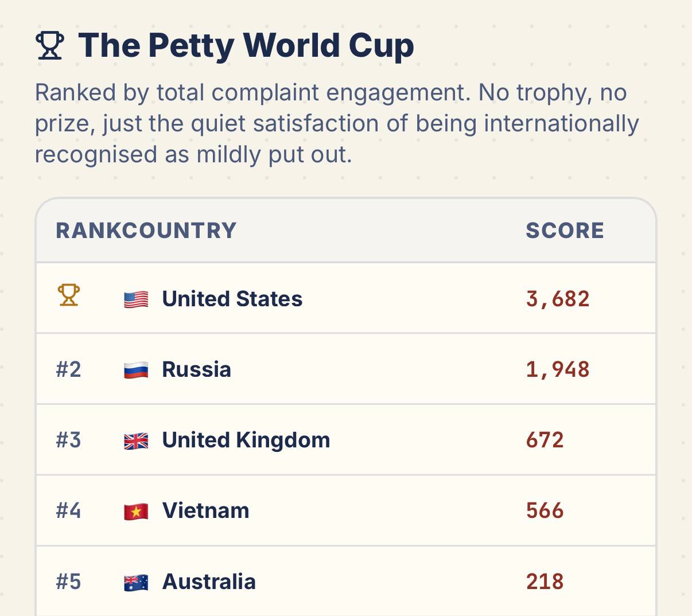
Task: Select the RANK column header
Action: 89,231
